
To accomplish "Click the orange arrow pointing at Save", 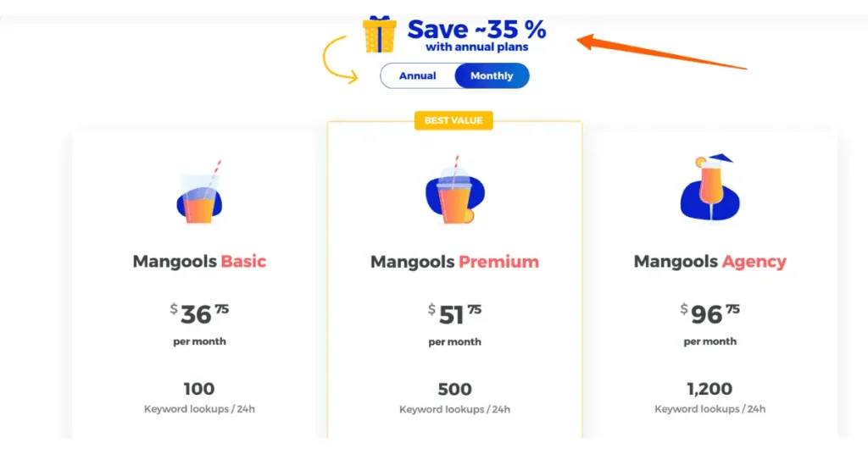I will pyautogui.click(x=661, y=52).
